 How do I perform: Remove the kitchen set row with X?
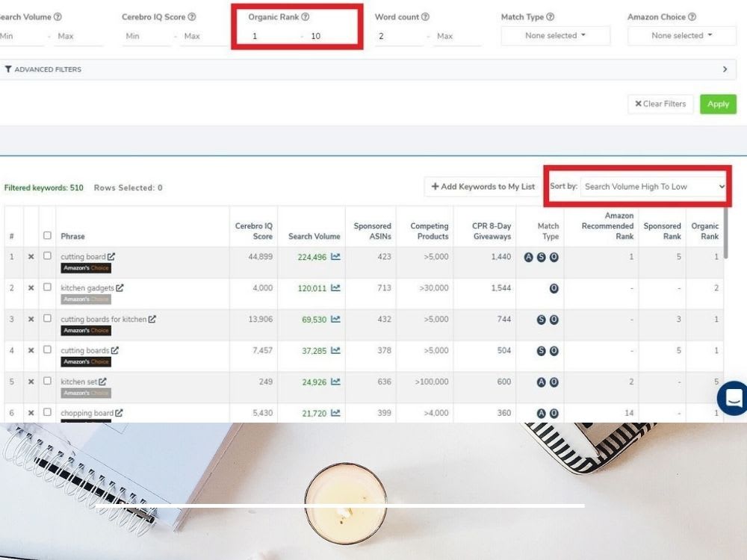point(31,382)
